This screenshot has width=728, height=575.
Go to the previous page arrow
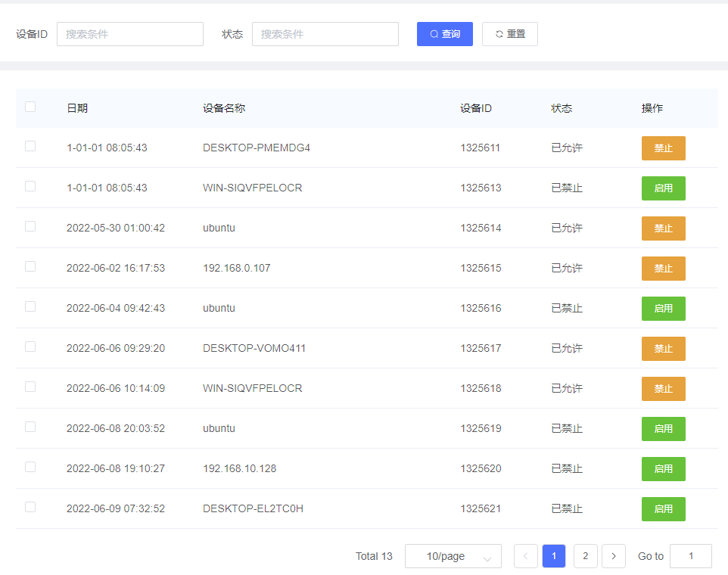(x=526, y=556)
